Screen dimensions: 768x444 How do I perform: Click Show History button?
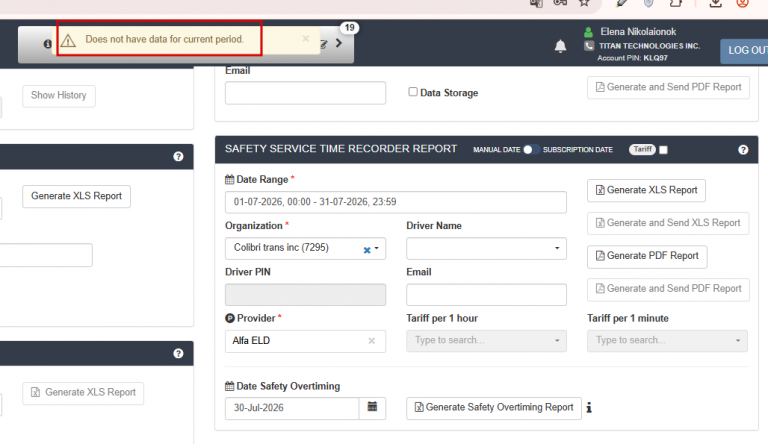(x=59, y=96)
